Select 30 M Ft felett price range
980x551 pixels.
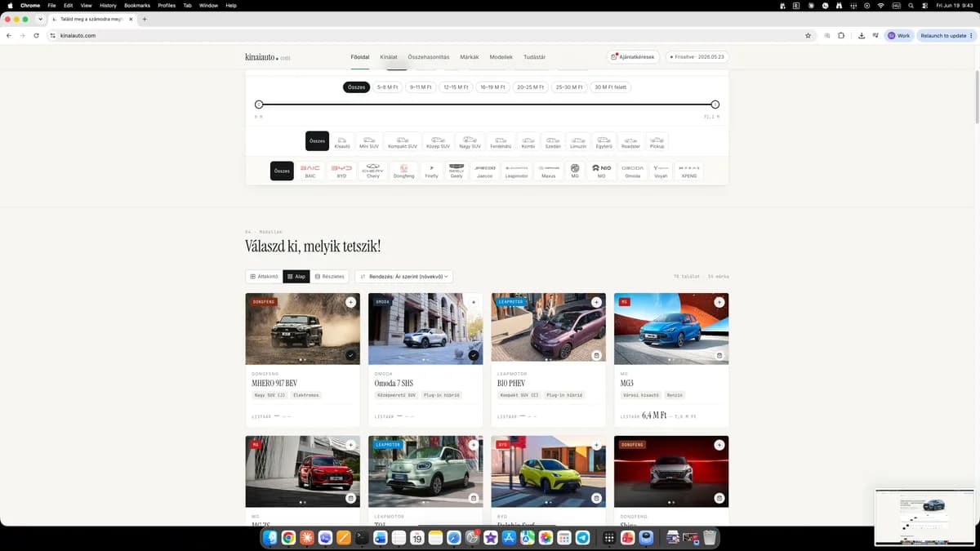tap(610, 87)
